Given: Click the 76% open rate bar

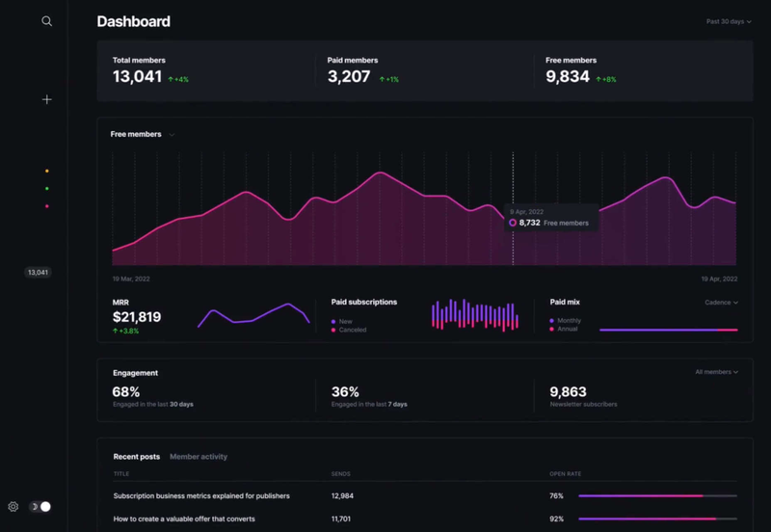Looking at the screenshot, I should (658, 496).
